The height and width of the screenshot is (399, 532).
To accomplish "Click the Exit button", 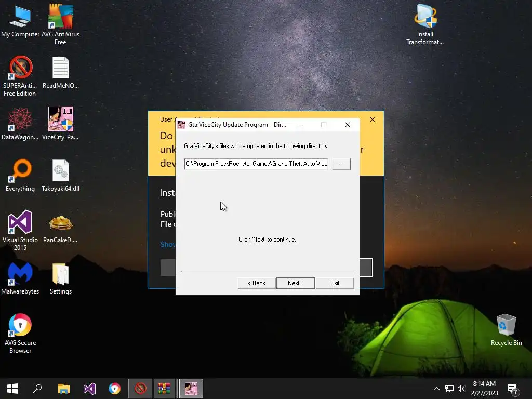I will [335, 283].
